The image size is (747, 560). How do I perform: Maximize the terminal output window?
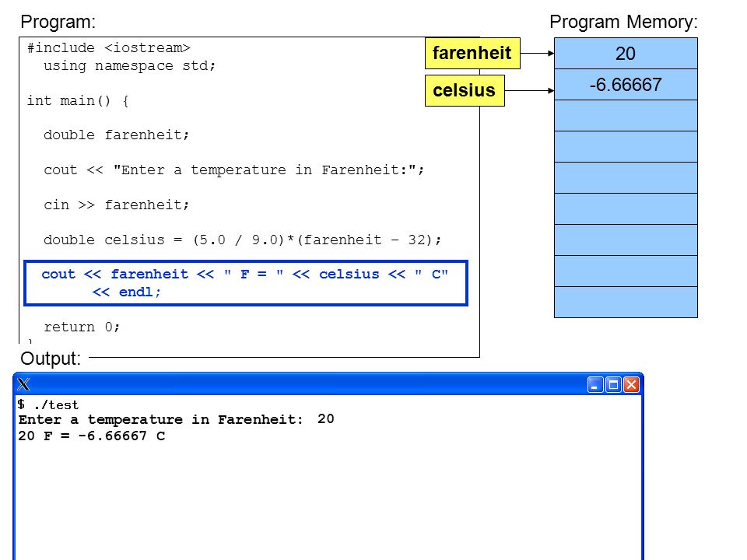pyautogui.click(x=614, y=384)
